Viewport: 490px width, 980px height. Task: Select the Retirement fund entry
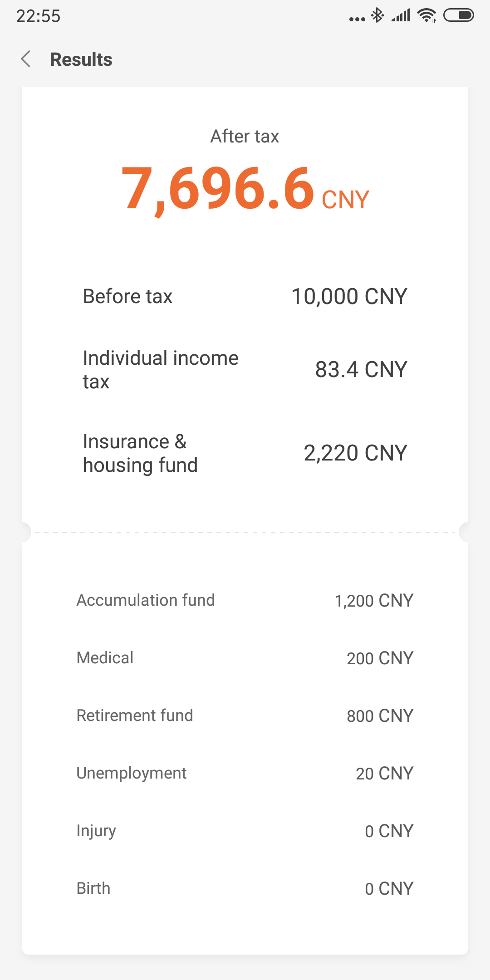coord(245,715)
